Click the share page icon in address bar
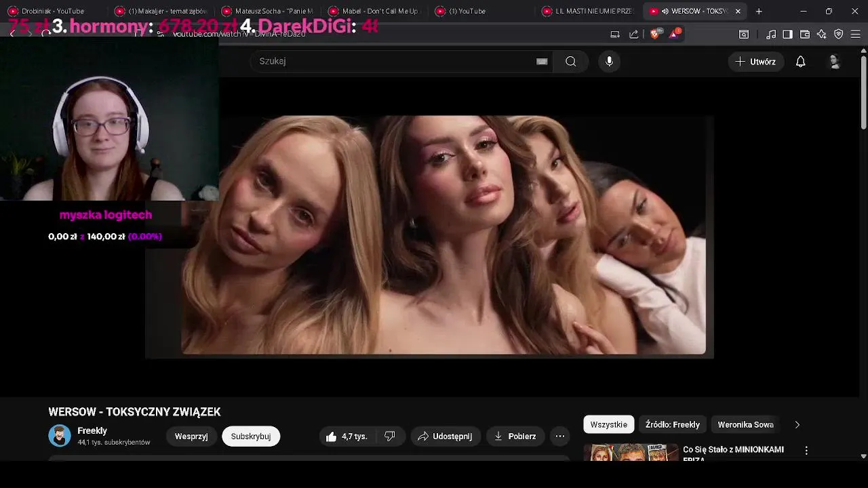The height and width of the screenshot is (488, 868). click(634, 34)
